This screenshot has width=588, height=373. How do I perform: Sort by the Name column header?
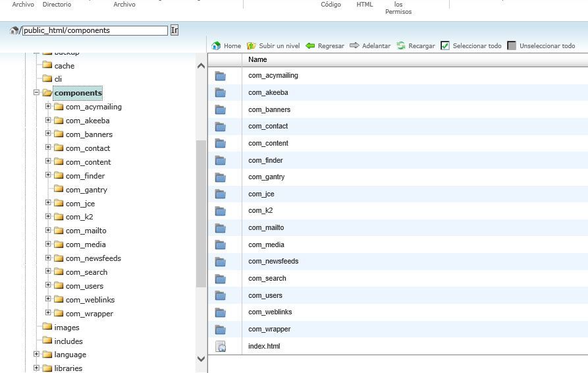pyautogui.click(x=257, y=59)
